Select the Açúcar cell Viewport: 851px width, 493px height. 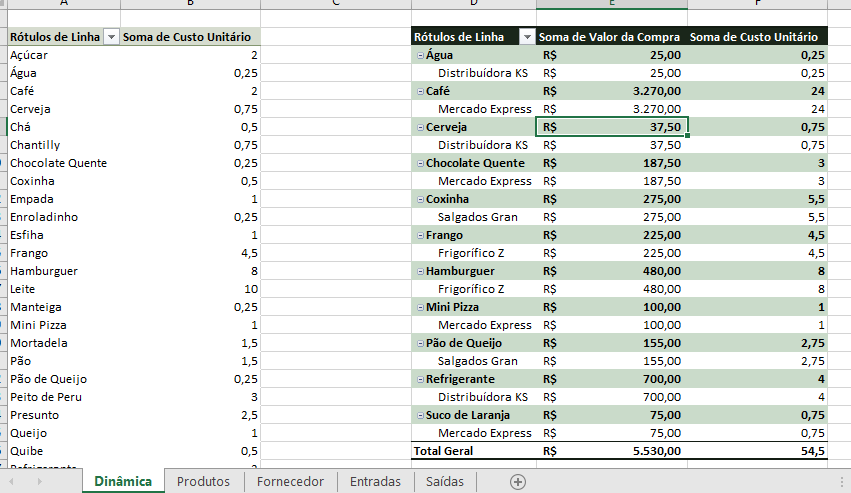[x=64, y=55]
